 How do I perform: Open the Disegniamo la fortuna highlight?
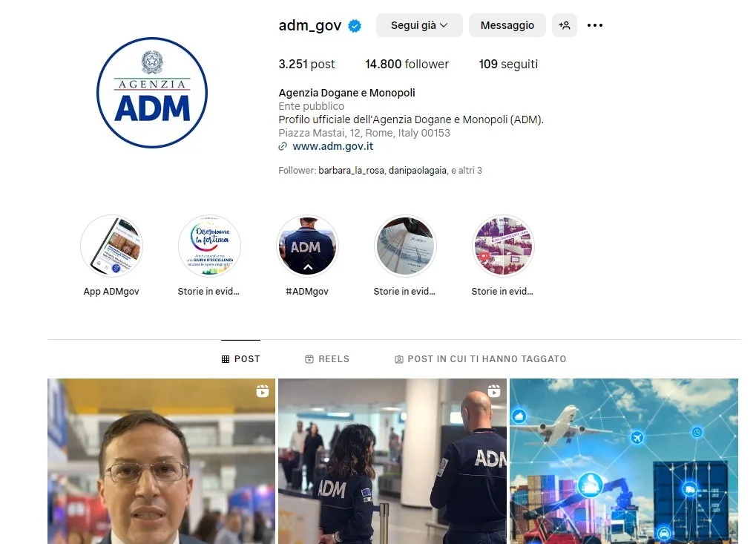209,246
